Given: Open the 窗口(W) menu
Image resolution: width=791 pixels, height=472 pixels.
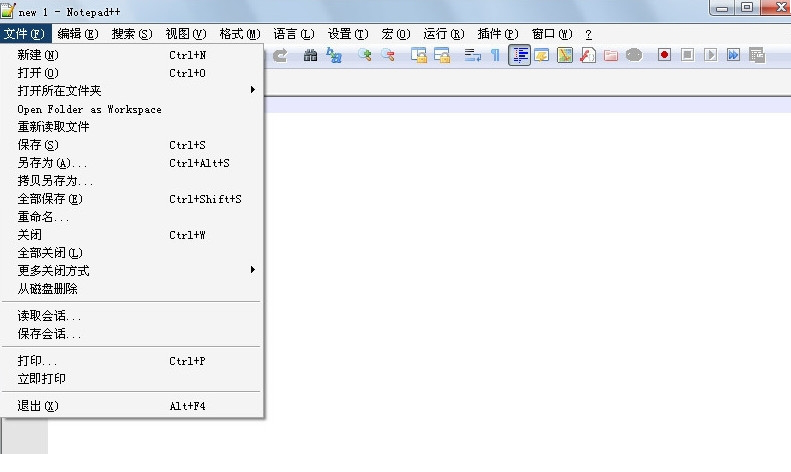Looking at the screenshot, I should [x=551, y=34].
